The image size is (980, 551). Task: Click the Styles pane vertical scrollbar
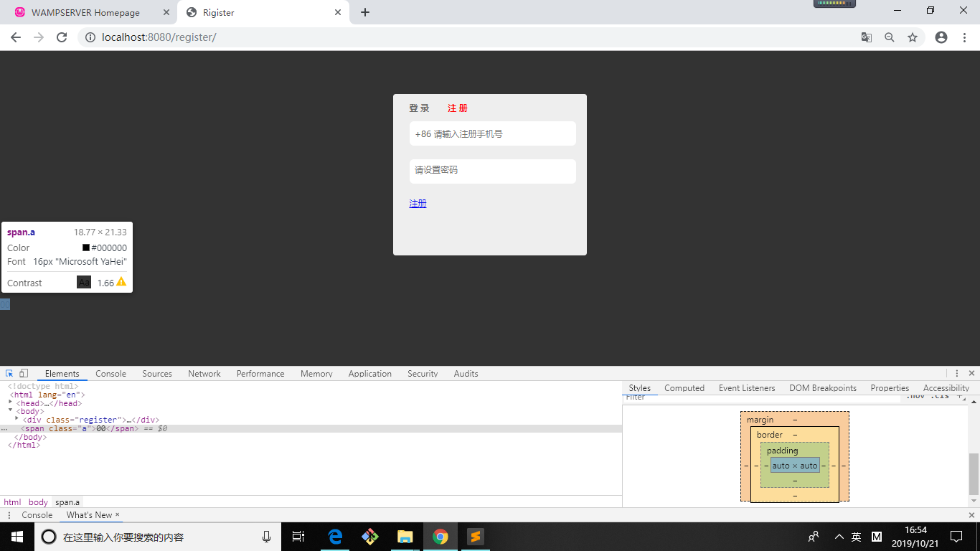[974, 474]
